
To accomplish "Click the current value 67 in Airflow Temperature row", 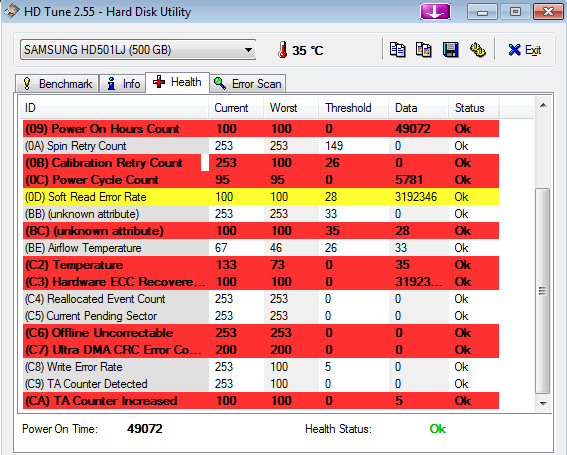I will pos(221,248).
